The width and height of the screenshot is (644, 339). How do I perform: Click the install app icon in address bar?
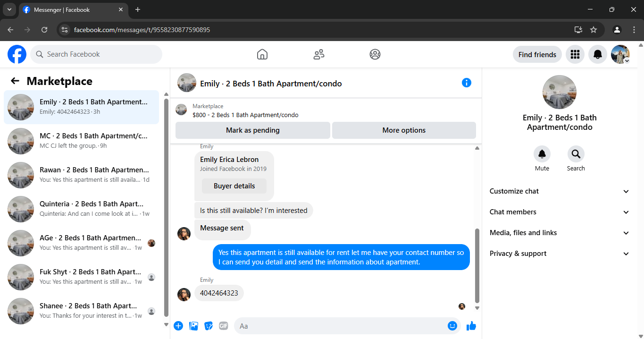pos(578,30)
